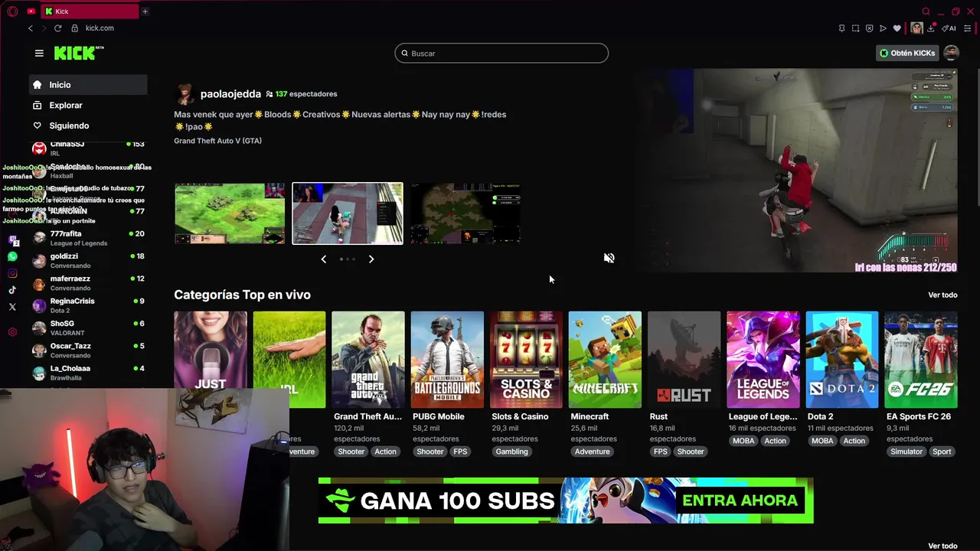Open the TikTok sidebar shortcut
Viewport: 980px width, 551px height.
click(12, 290)
